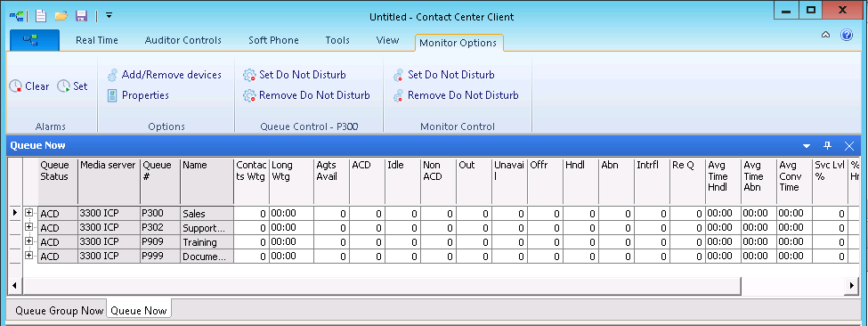Click the Save icon in quick access toolbar
The width and height of the screenshot is (868, 326).
[x=81, y=15]
